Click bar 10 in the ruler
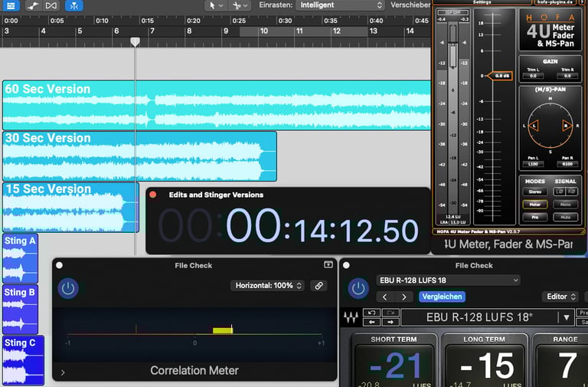 point(264,31)
